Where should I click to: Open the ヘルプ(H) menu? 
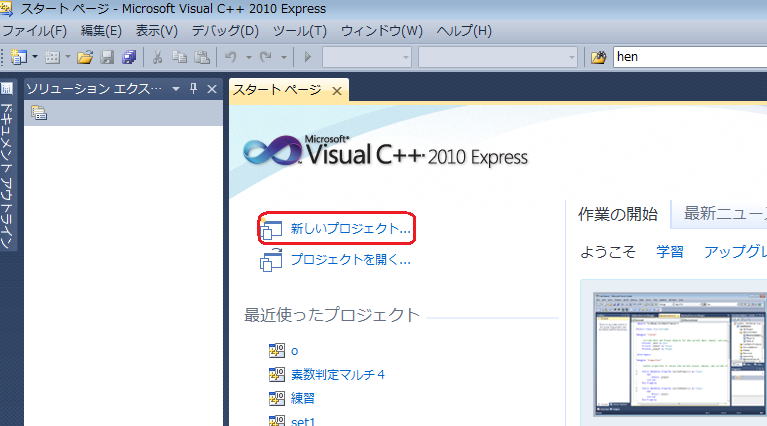464,31
